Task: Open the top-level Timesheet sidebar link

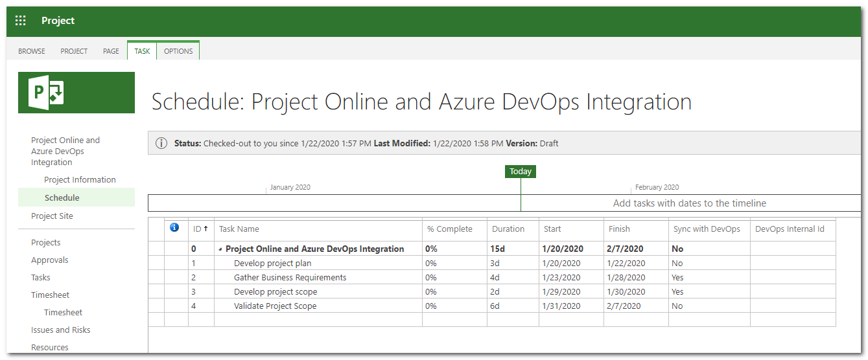Action: coord(51,295)
